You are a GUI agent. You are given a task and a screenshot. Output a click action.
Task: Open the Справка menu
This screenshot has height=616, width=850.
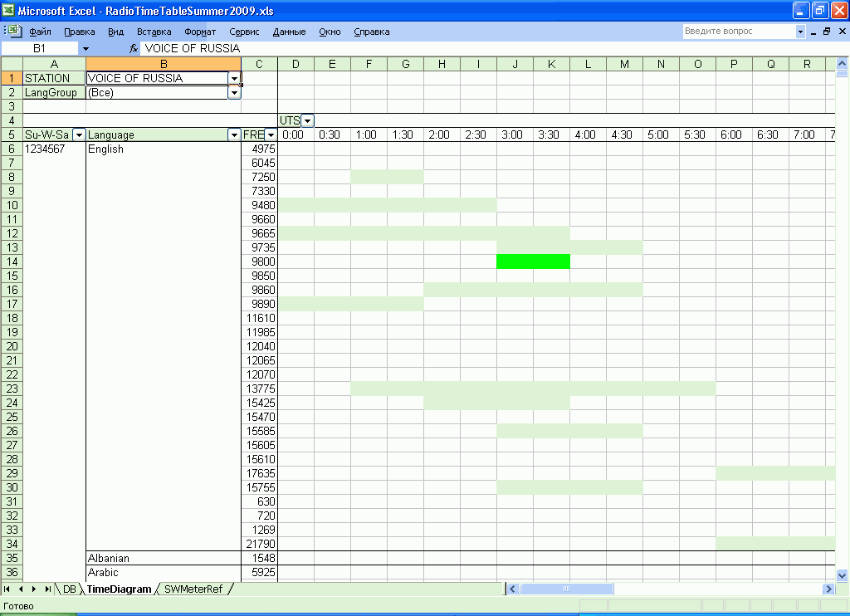372,32
